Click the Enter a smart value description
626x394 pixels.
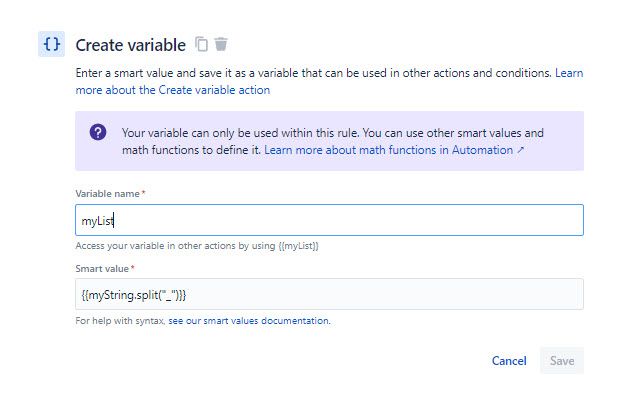tap(313, 73)
